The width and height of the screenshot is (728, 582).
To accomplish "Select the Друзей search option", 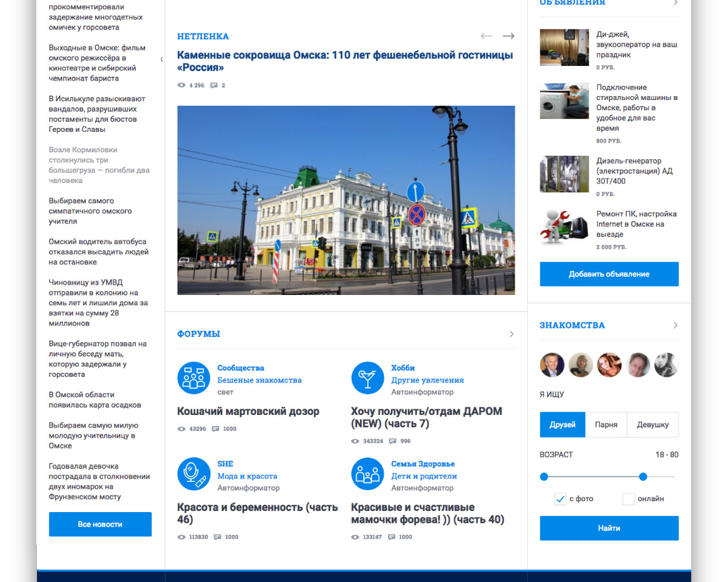I will (x=562, y=425).
